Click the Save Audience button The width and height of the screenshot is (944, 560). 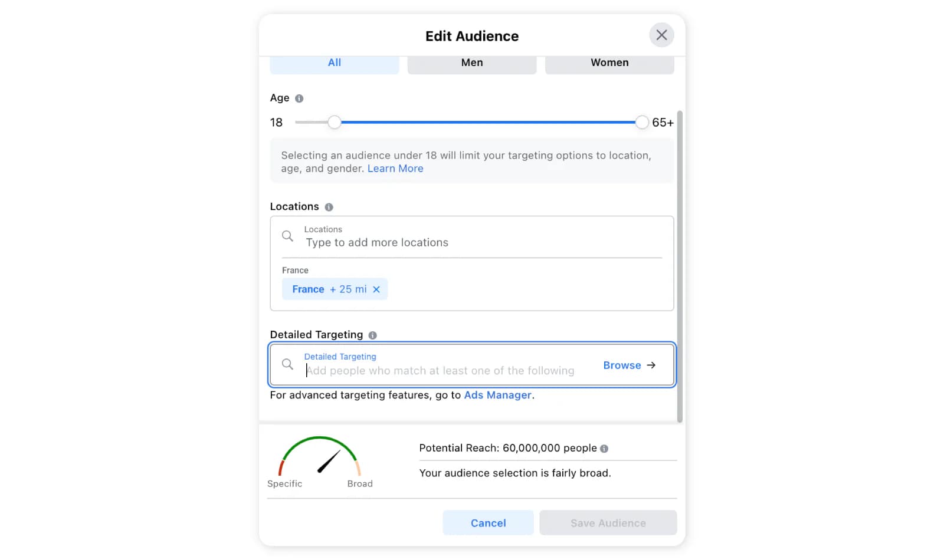608,523
